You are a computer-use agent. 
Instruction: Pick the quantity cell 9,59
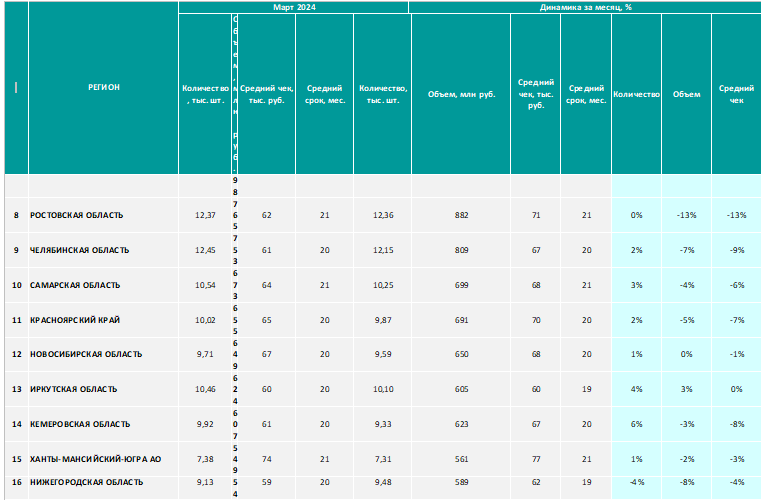383,354
